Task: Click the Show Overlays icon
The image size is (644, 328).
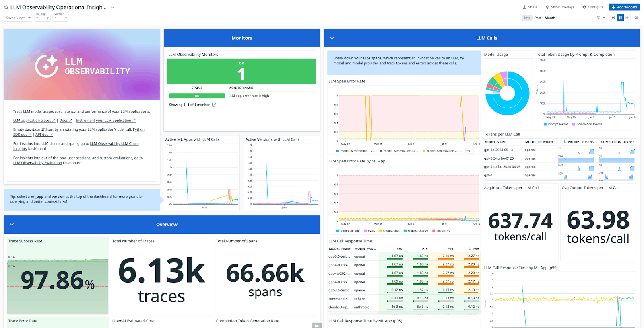Action: pyautogui.click(x=547, y=7)
